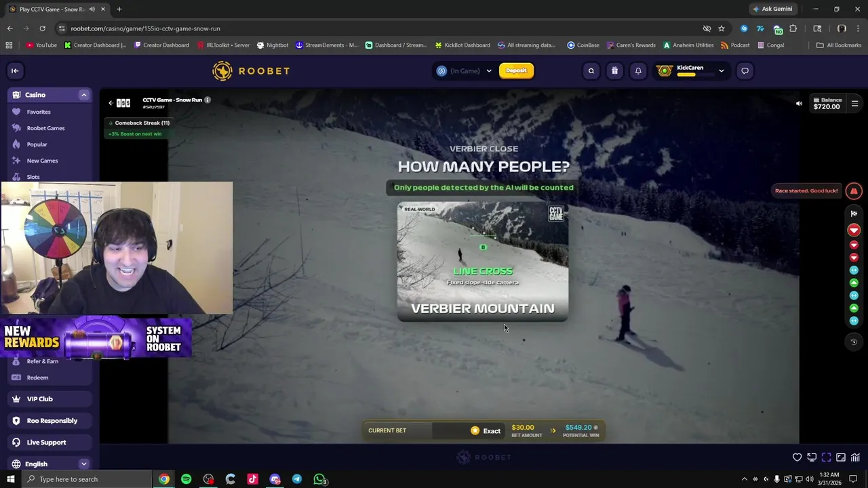Open the Roobet search icon
868x488 pixels.
click(x=591, y=70)
